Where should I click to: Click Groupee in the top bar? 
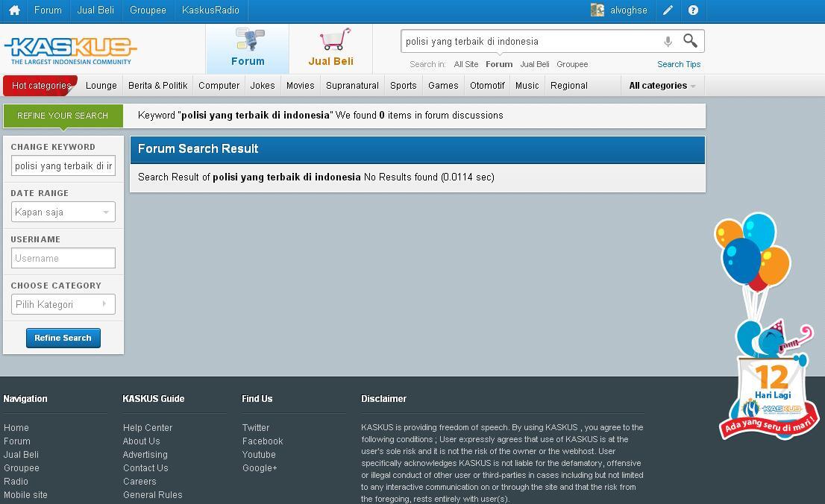point(148,10)
